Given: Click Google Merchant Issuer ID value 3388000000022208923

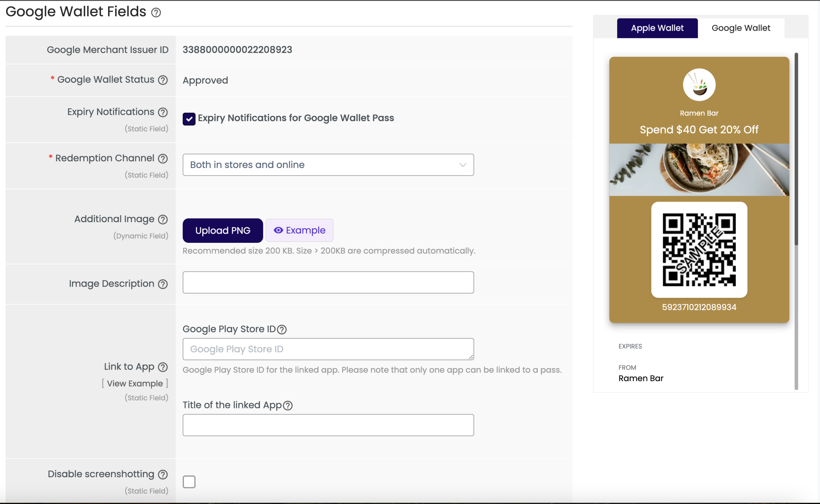Looking at the screenshot, I should 237,50.
